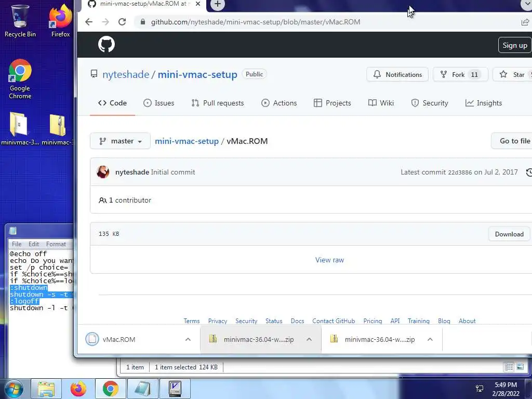Image resolution: width=532 pixels, height=399 pixels.
Task: Open the minivmac zip archive on desktop
Action: pos(57,129)
